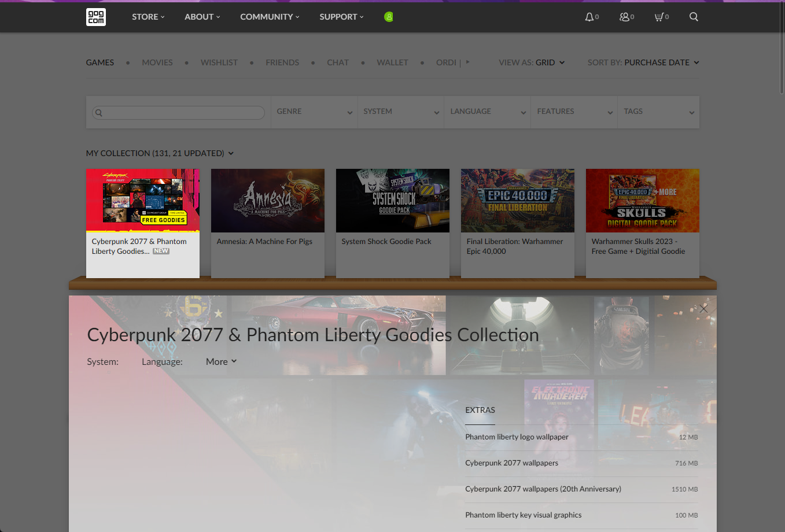Download Cyberpunk 2077 wallpapers 716 MB
Image resolution: width=785 pixels, height=532 pixels.
tap(581, 463)
